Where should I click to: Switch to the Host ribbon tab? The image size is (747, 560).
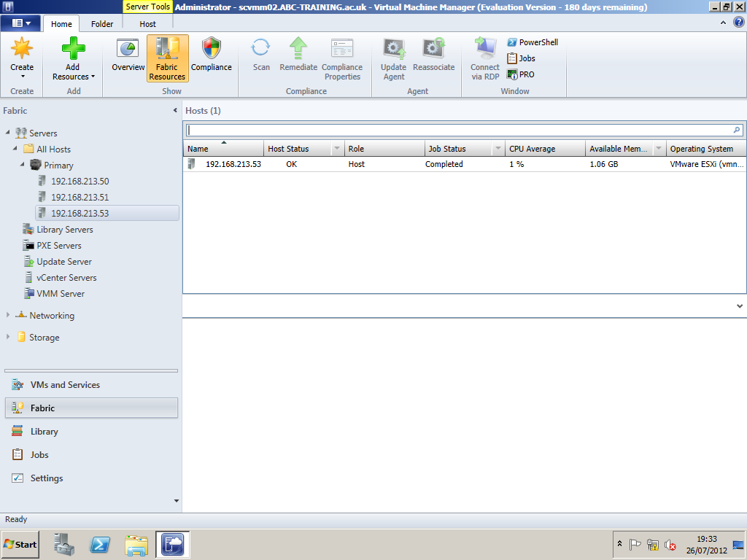147,24
